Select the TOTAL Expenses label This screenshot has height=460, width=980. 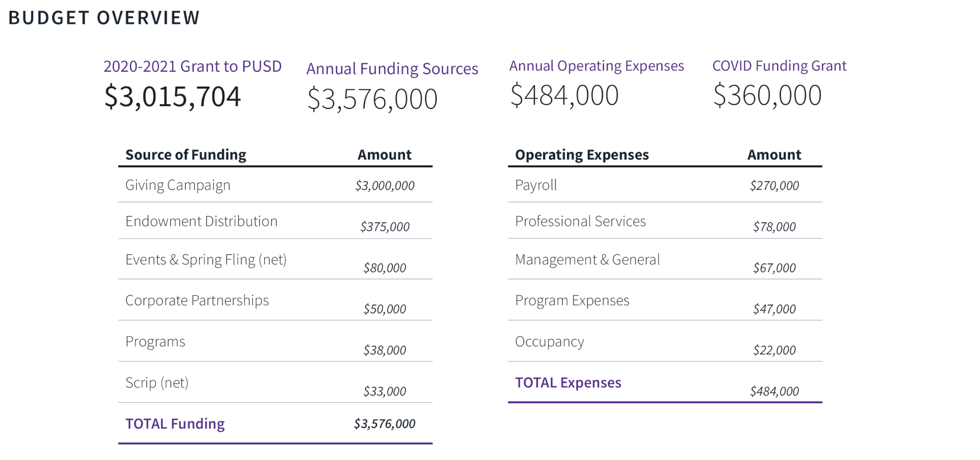pyautogui.click(x=568, y=383)
